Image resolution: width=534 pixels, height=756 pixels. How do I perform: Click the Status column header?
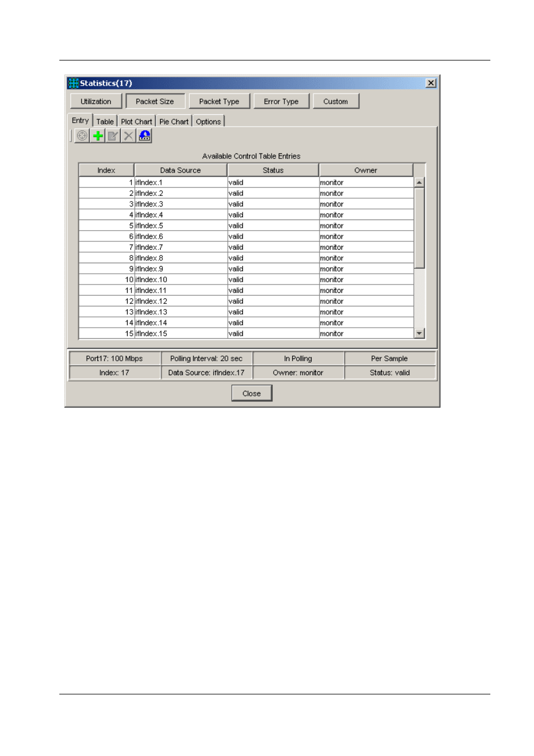pos(273,170)
